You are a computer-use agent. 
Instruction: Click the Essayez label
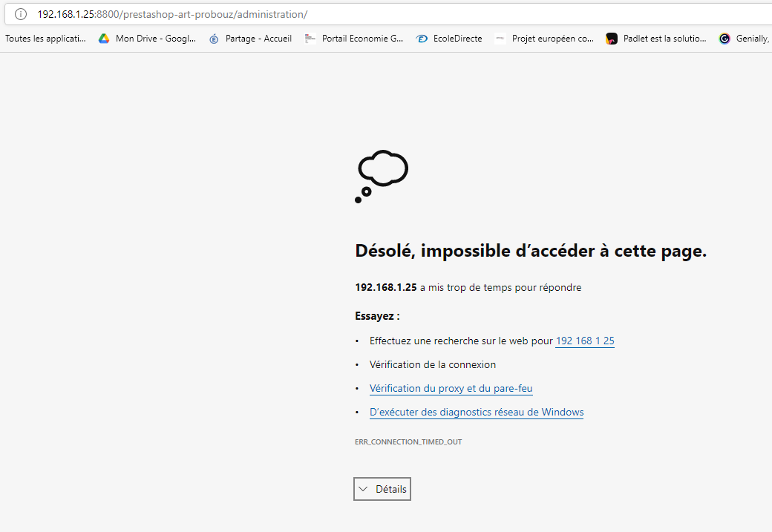point(377,316)
